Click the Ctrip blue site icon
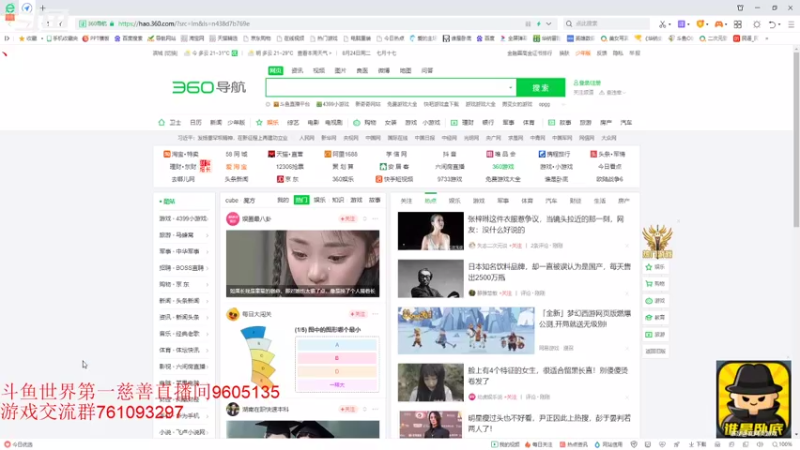 pos(542,154)
